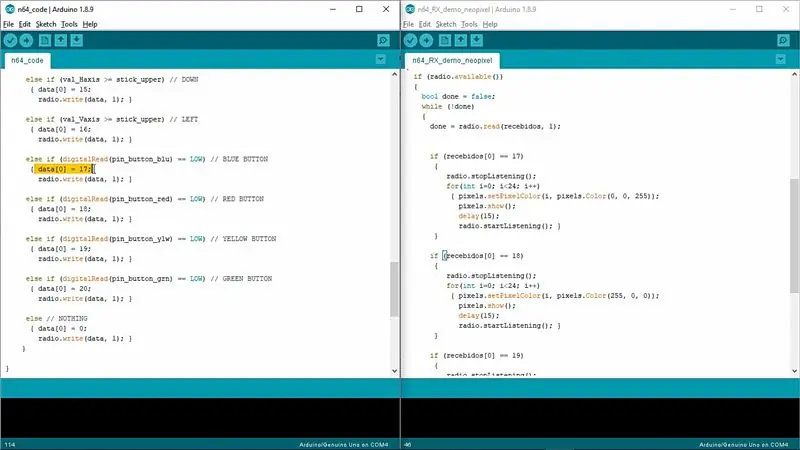Click the scroll-up arrow in the n64_RX_demo_neopixel editor

point(794,74)
